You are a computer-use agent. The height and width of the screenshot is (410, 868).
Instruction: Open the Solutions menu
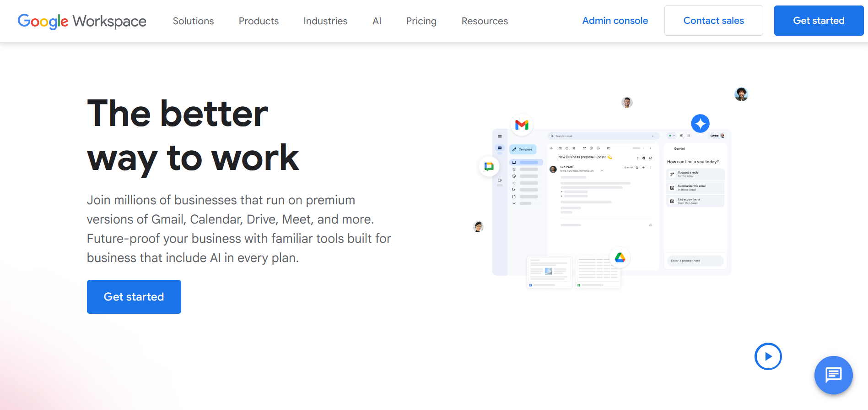coord(193,21)
